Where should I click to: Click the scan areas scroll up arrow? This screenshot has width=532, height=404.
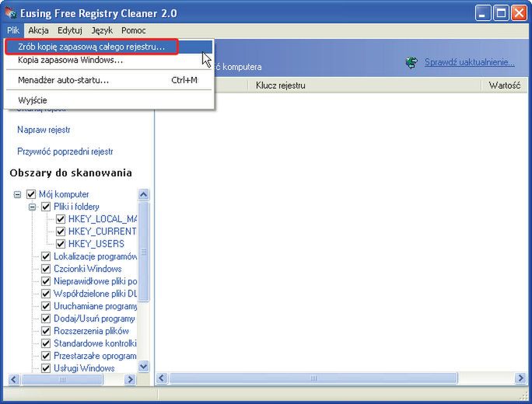click(x=144, y=194)
